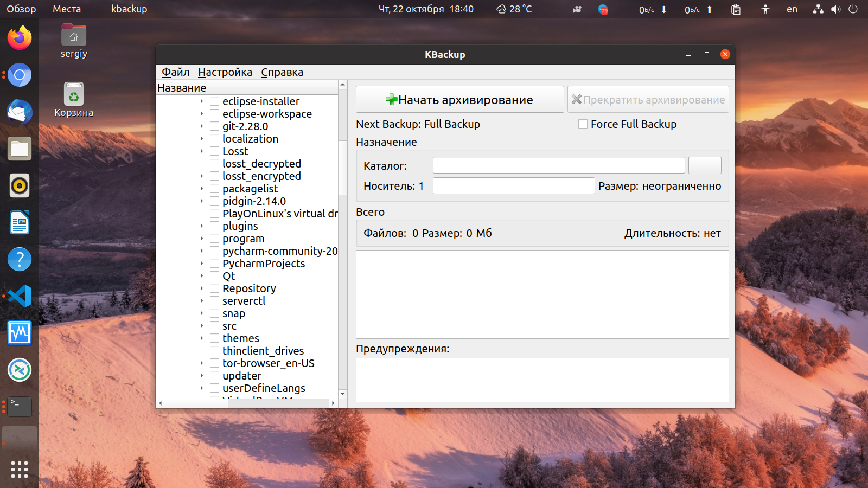868x488 pixels.
Task: Show applications grid in the dock
Action: [x=20, y=470]
